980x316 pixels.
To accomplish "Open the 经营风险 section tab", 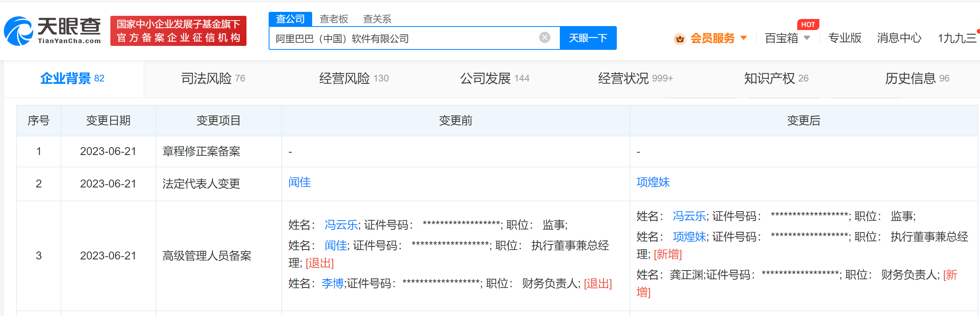I will coord(354,78).
